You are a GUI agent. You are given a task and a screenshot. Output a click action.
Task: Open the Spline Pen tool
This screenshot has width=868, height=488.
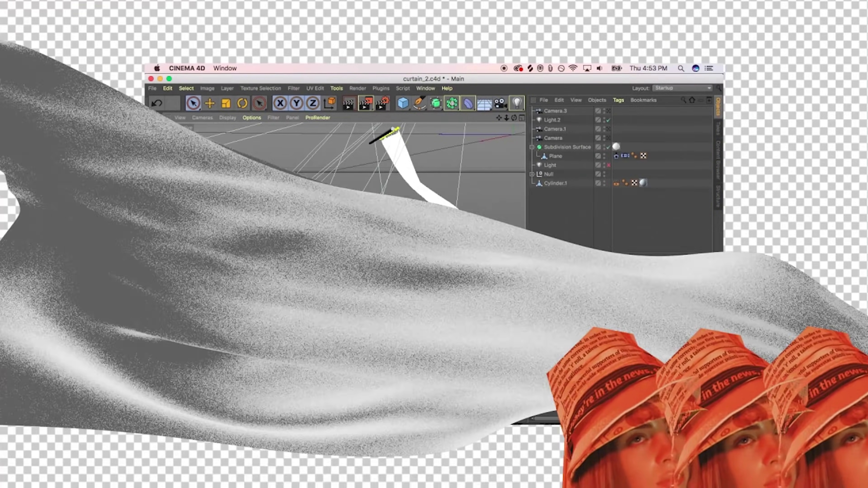(x=419, y=103)
